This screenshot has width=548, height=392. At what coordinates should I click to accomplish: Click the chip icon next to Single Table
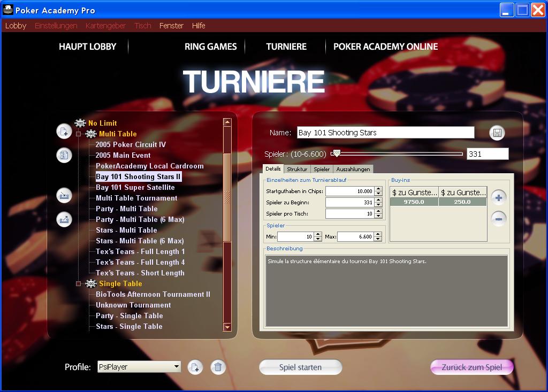tap(91, 283)
